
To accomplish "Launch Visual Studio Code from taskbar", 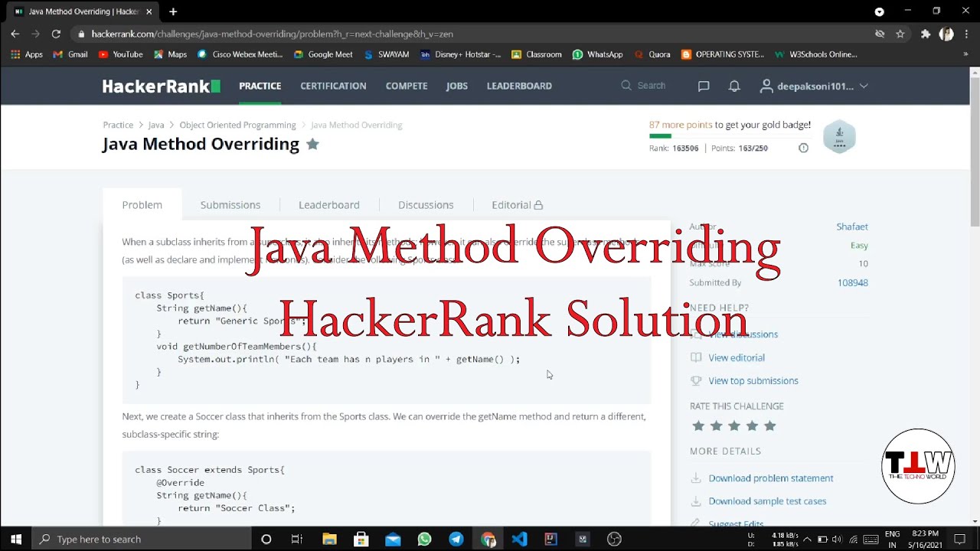I will [x=519, y=539].
